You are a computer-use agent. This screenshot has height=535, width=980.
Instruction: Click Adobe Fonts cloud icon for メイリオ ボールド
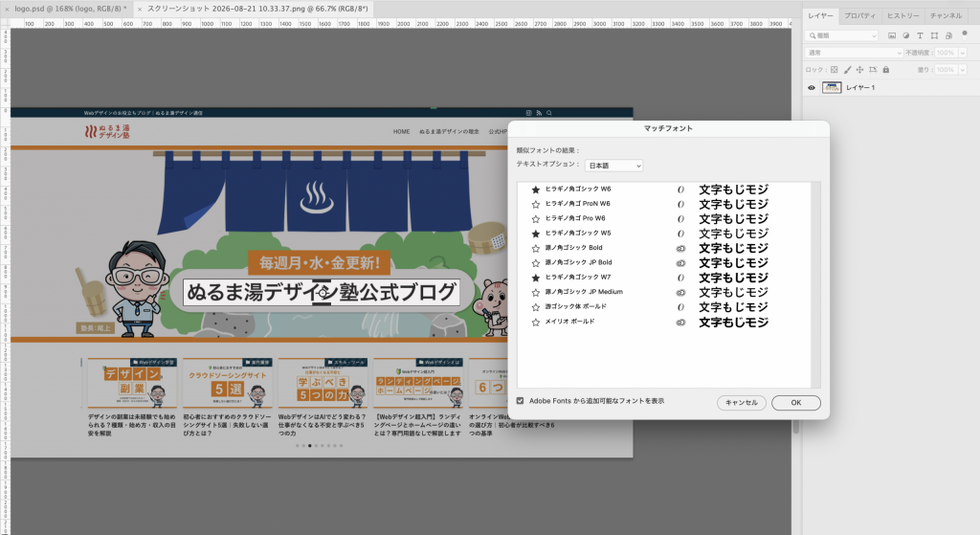point(680,323)
